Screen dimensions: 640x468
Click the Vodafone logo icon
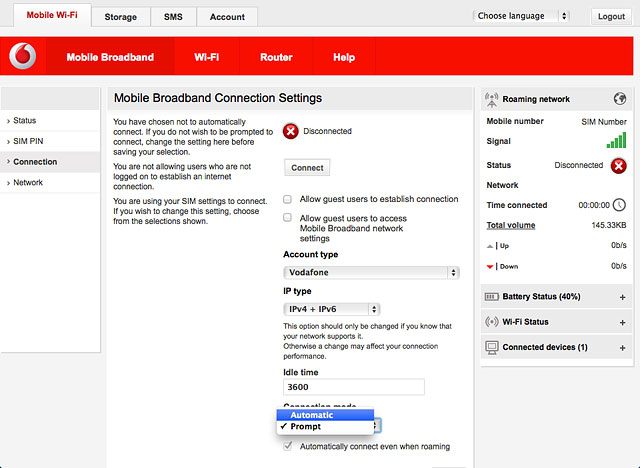tap(23, 56)
